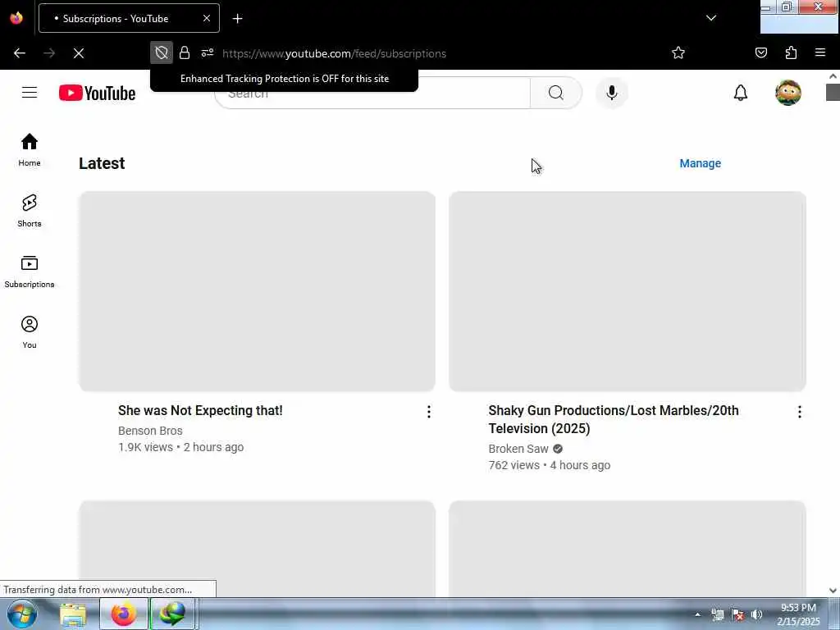Screen dimensions: 840x630
Task: Bookmark this page with star icon
Action: pos(678,52)
